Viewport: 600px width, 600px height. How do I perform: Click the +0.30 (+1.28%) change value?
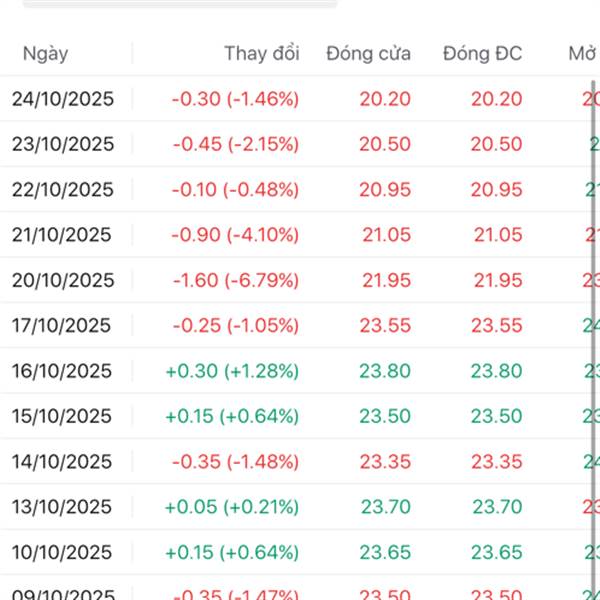(x=232, y=371)
